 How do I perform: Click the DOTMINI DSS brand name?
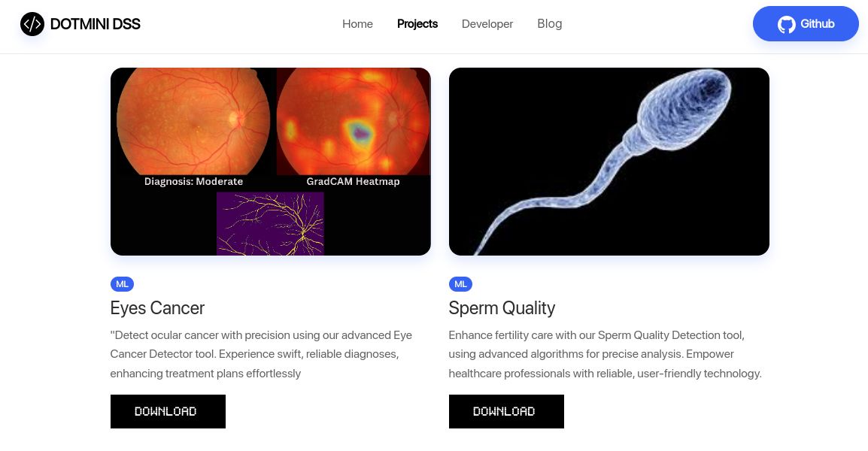click(95, 24)
